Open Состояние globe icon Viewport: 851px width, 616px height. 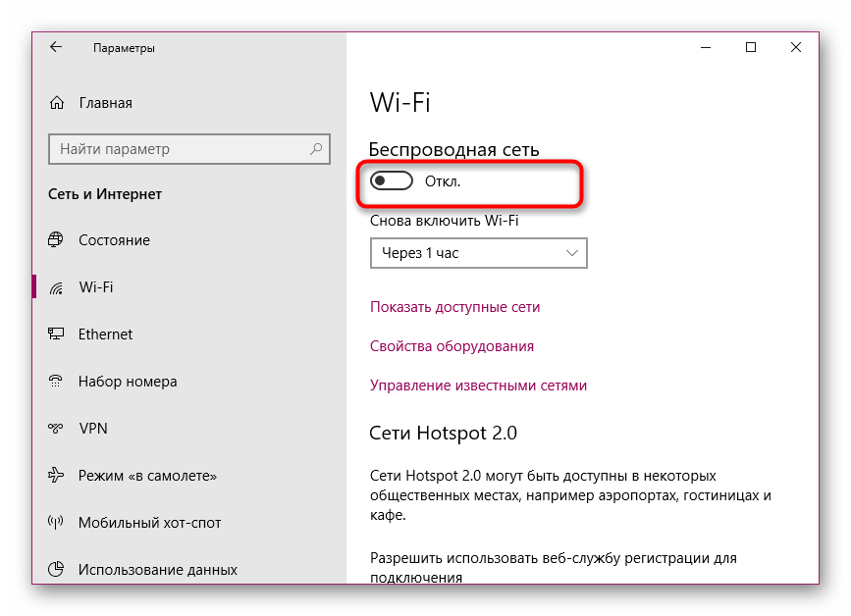pyautogui.click(x=56, y=239)
